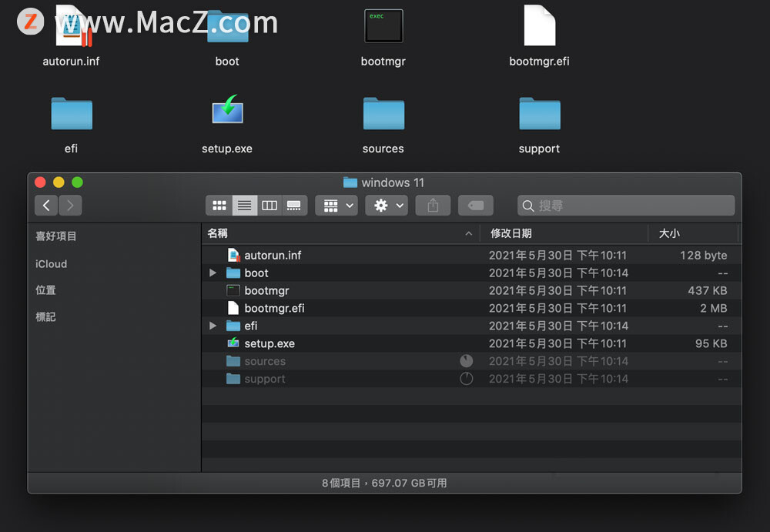
Task: Click the 437 KB size cell
Action: point(707,291)
